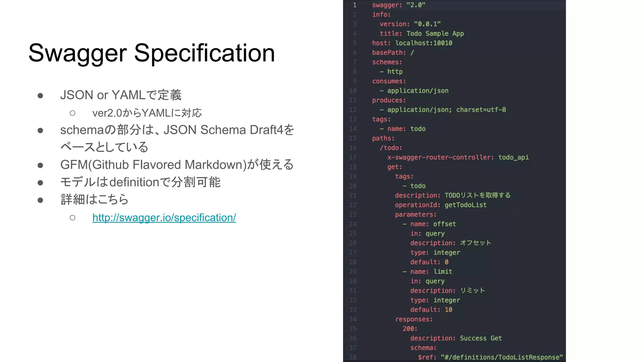Select the 'GFM(Github Flavored Markdown)が使える' bullet
This screenshot has width=644, height=362.
(x=177, y=165)
